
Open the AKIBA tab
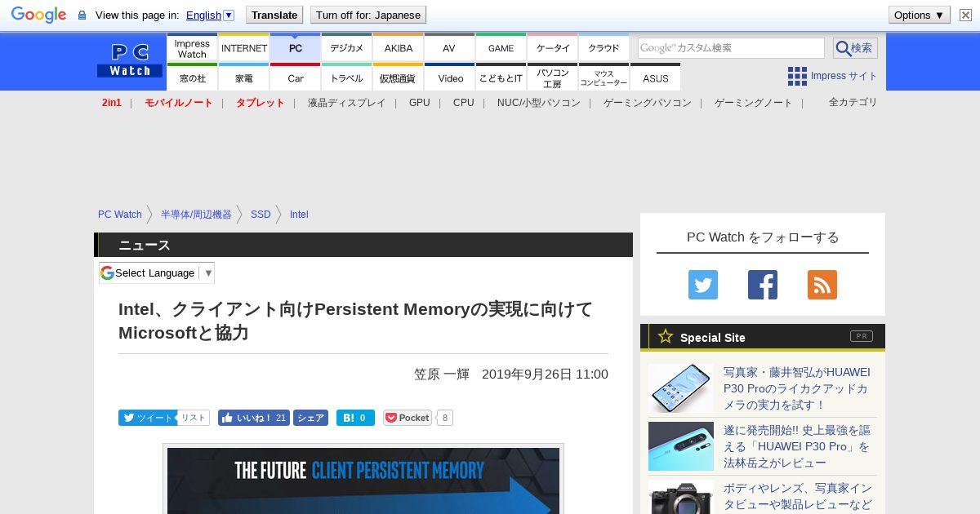click(x=399, y=47)
